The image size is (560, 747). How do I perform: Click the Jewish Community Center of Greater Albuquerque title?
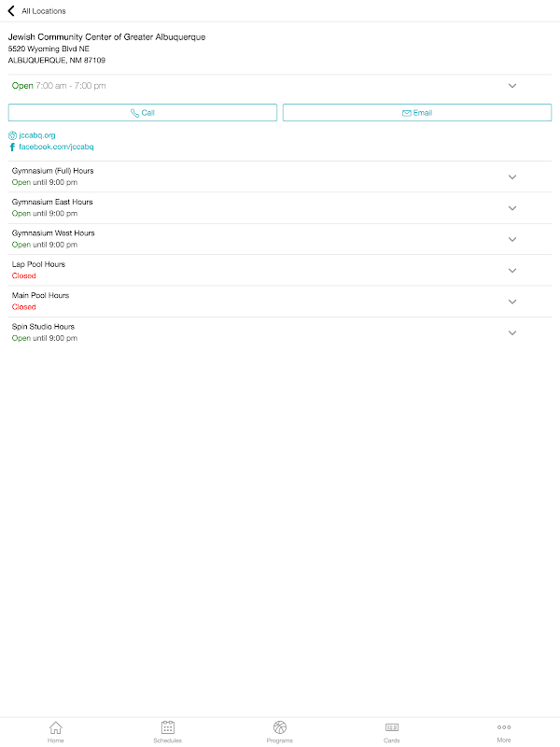[x=106, y=36]
